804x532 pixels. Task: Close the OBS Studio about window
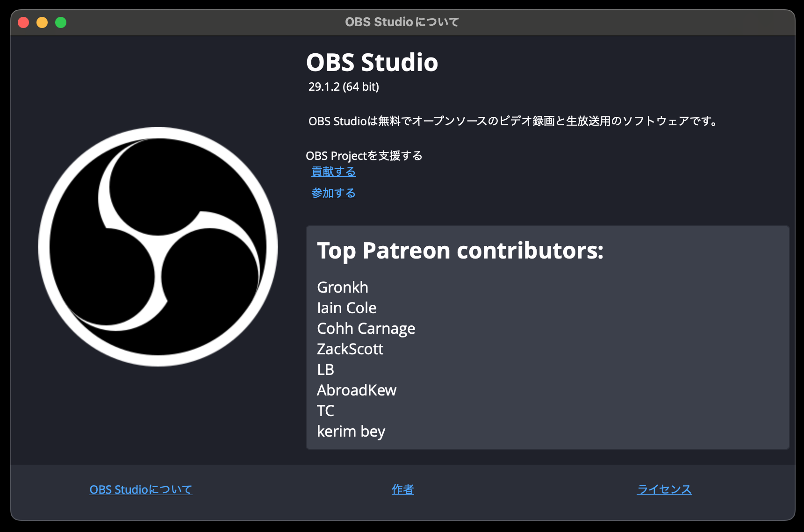[x=23, y=22]
